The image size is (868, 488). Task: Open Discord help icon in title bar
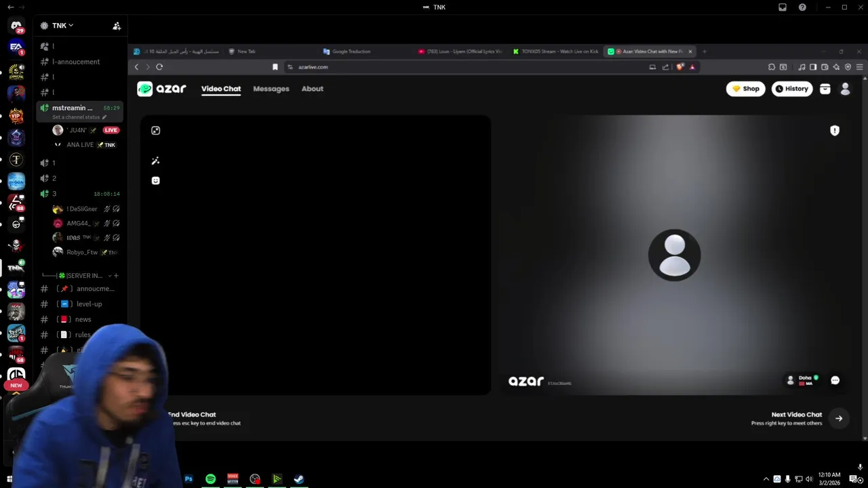tap(802, 7)
